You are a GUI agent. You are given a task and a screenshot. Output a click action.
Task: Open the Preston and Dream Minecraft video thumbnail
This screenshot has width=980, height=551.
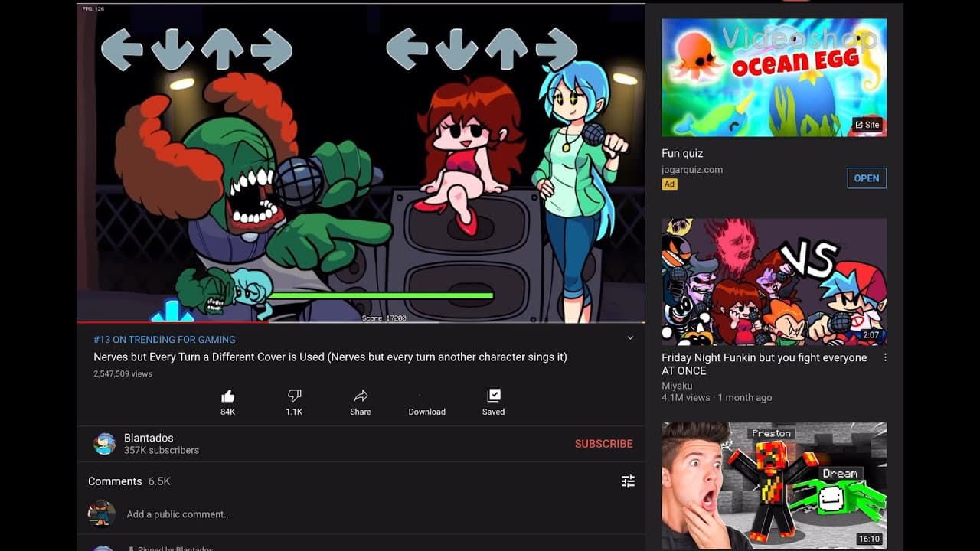[x=774, y=486]
